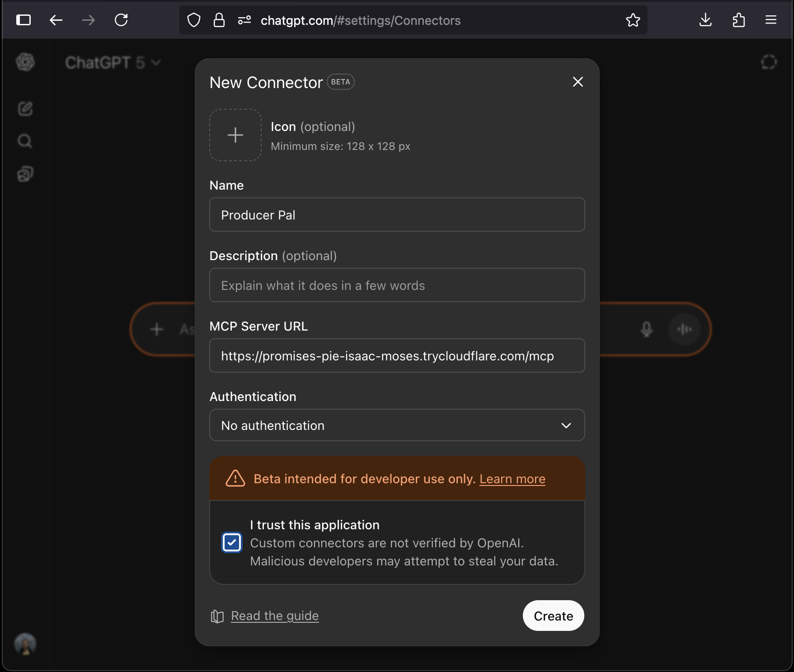This screenshot has height=672, width=794.
Task: Uncheck the I trust this application checkbox
Action: coord(232,542)
